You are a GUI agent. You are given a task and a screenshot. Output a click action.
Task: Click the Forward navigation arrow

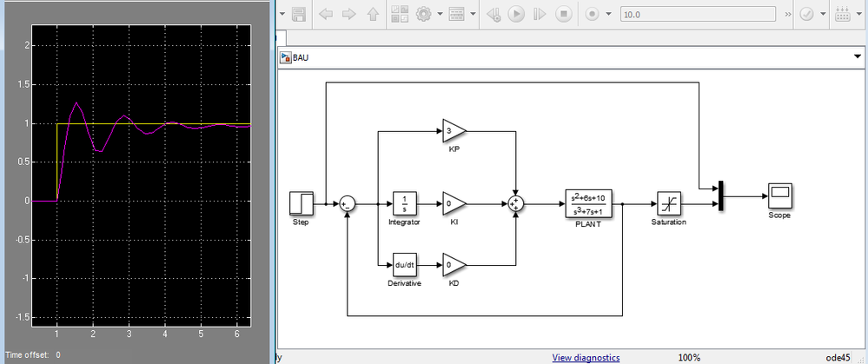(x=348, y=14)
